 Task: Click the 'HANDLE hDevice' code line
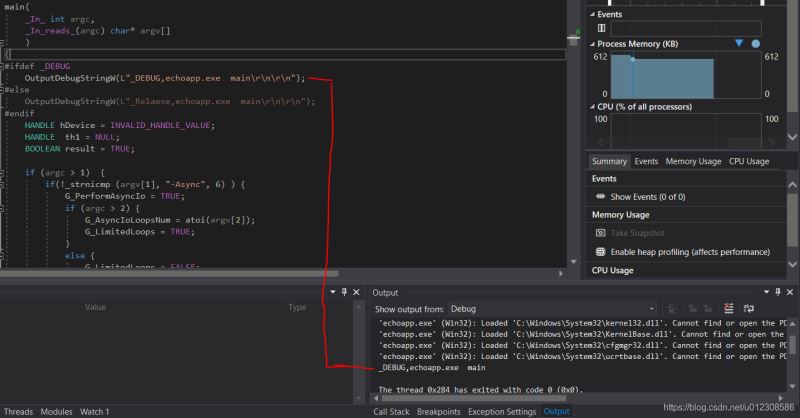click(120, 125)
